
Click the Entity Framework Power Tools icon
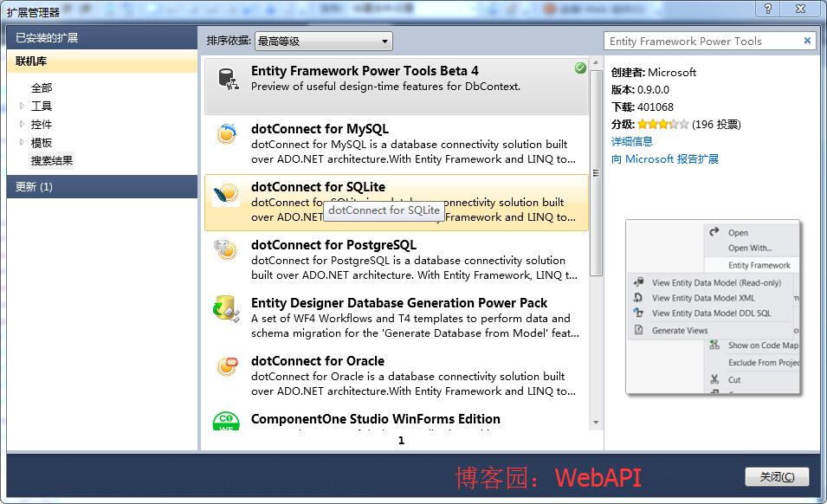[228, 80]
